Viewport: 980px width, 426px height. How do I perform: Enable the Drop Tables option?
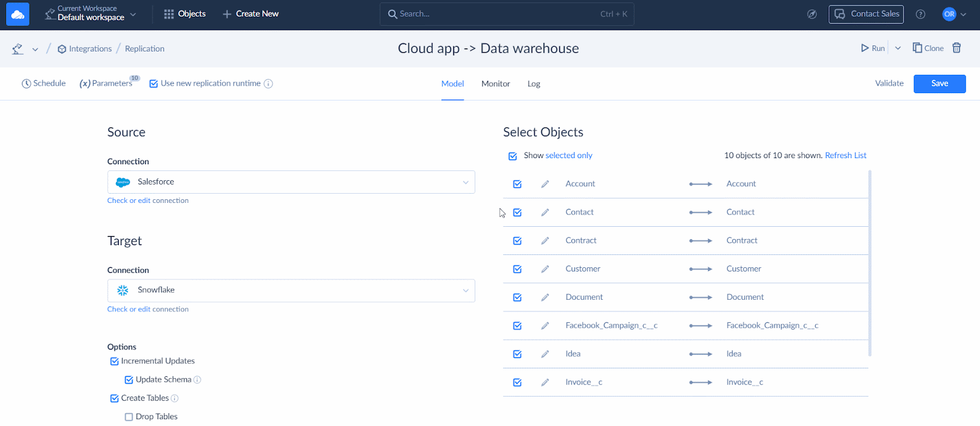[129, 417]
